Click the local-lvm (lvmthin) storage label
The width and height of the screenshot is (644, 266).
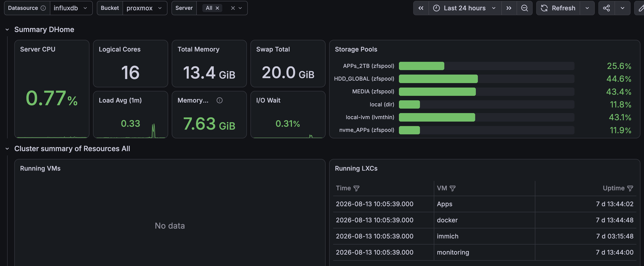click(370, 117)
